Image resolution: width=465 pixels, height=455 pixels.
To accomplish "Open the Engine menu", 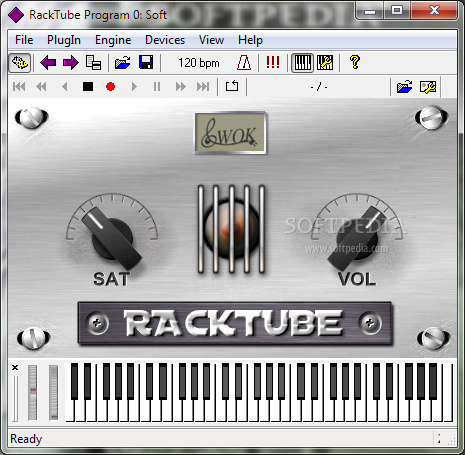I will (113, 40).
